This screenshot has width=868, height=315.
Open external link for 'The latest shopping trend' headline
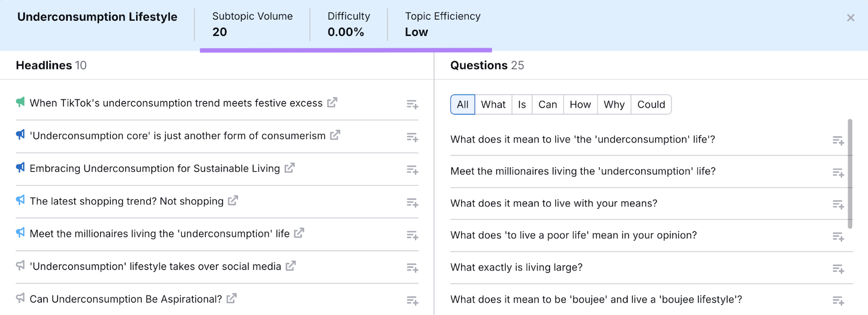click(x=233, y=200)
